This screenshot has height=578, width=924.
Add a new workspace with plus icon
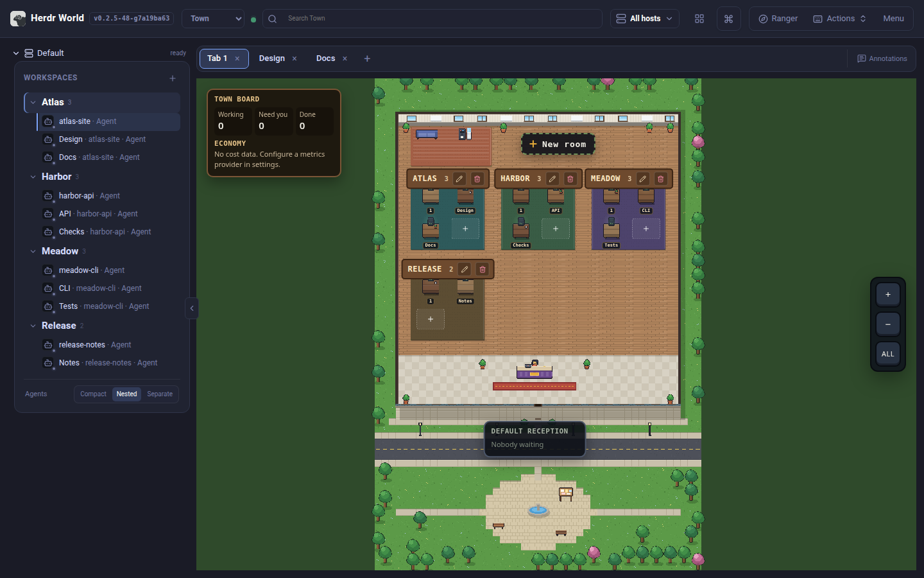(173, 78)
